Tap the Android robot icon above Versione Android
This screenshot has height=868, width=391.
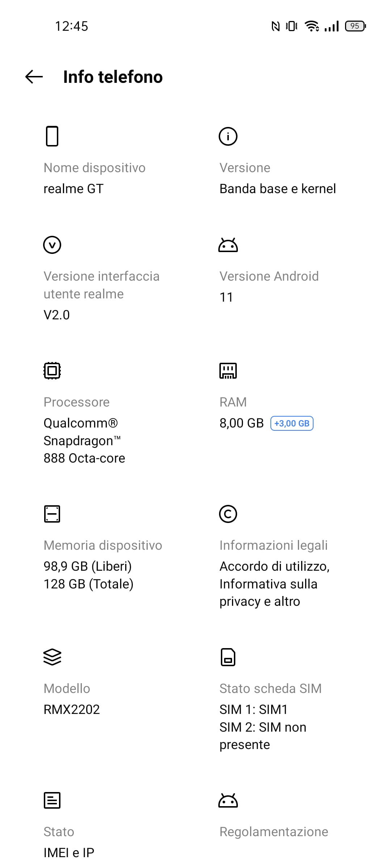[228, 245]
